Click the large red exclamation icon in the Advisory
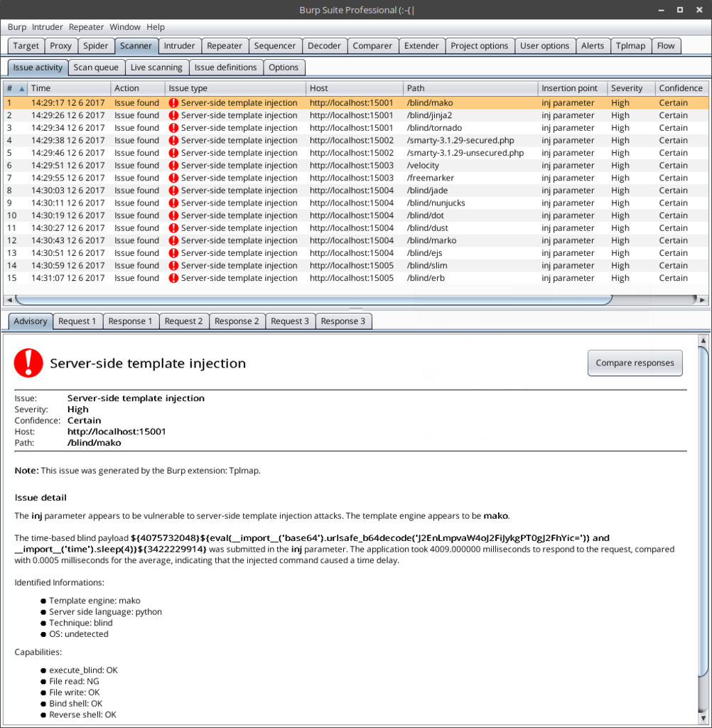Image resolution: width=712 pixels, height=728 pixels. (28, 363)
